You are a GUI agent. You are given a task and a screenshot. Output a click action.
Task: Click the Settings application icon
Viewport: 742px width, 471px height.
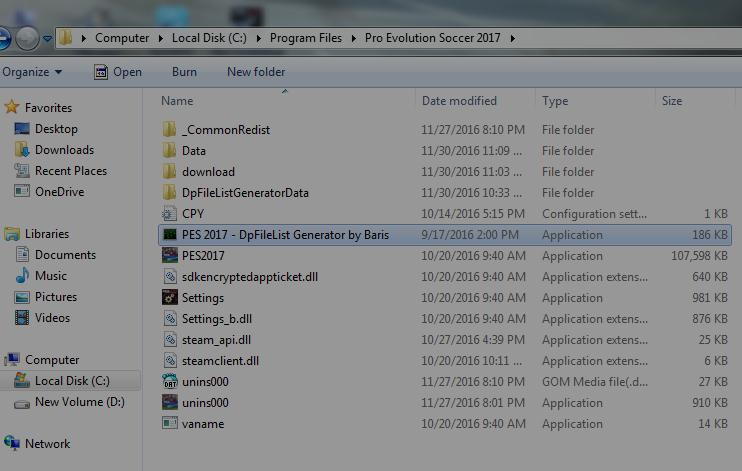169,297
